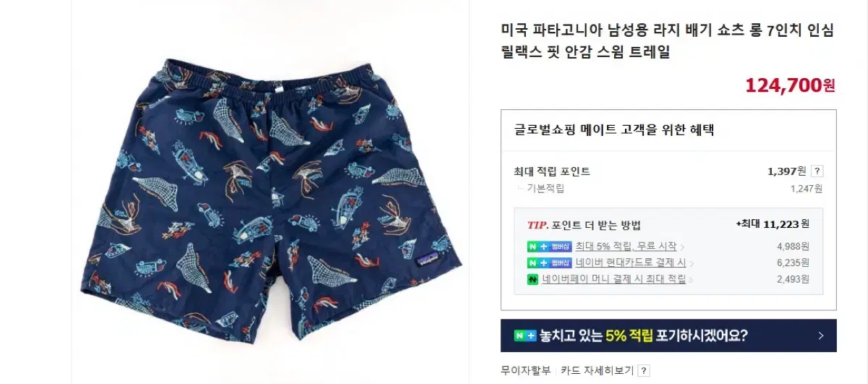Open the 최대 5% 적립, 무료 시작 link
The height and width of the screenshot is (384, 868).
click(x=626, y=247)
